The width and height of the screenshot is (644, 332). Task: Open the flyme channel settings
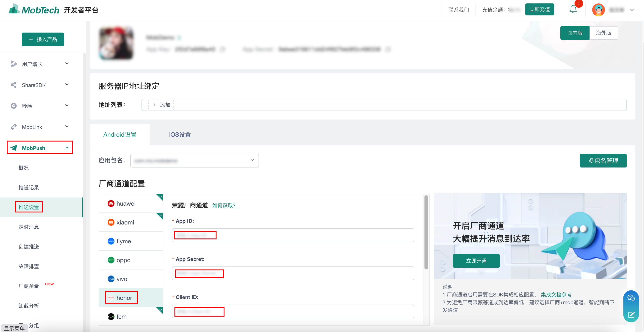click(123, 241)
